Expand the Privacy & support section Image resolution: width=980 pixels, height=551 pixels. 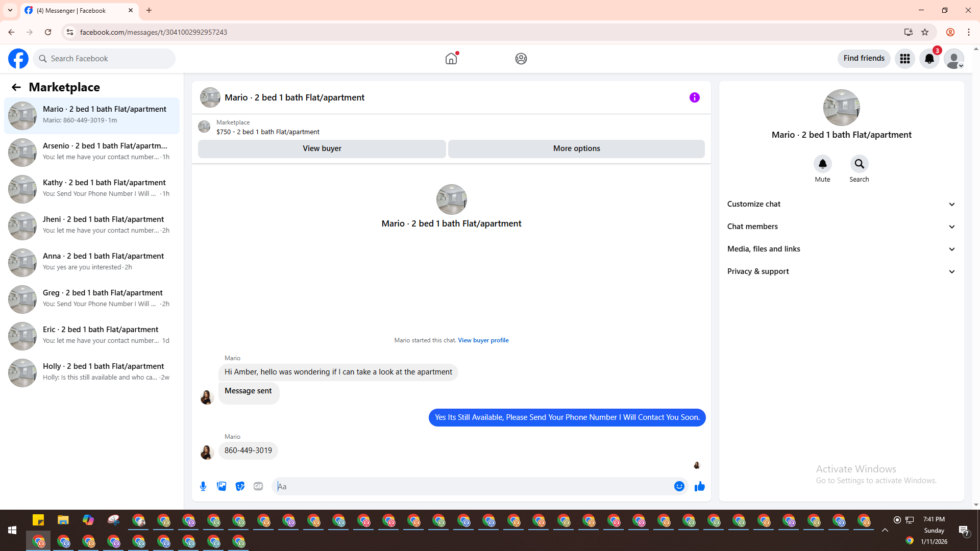coord(842,271)
